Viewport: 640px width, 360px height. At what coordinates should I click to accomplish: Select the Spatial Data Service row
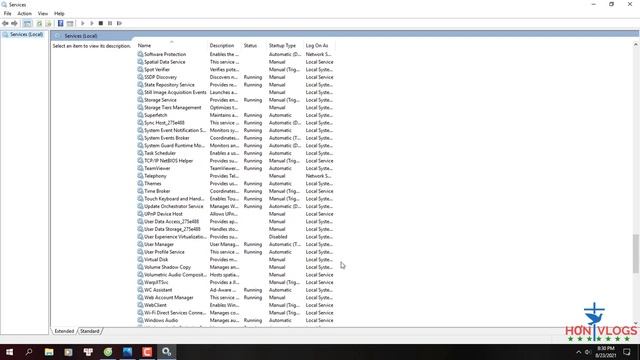(x=164, y=62)
